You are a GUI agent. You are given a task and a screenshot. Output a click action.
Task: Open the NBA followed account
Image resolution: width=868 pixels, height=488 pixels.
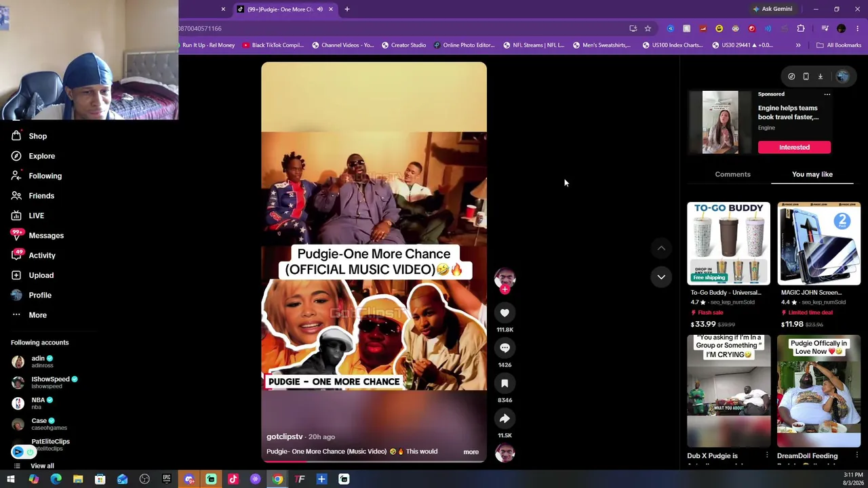point(33,403)
